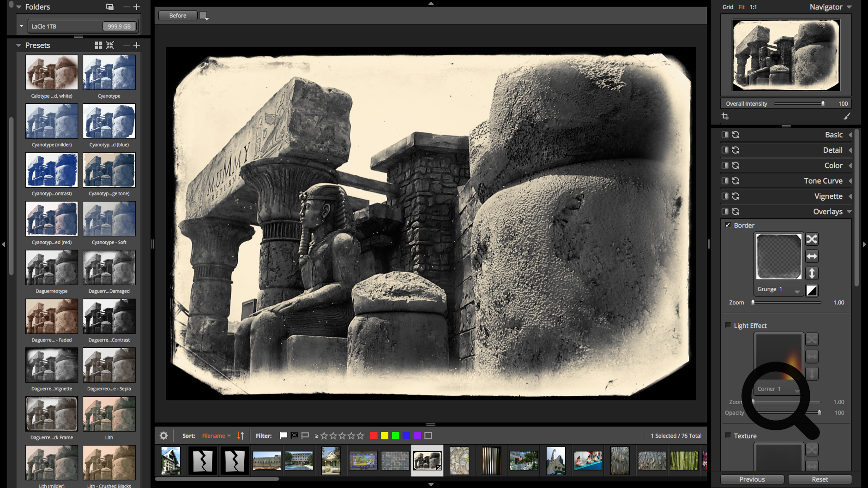Open the Filename sort dropdown
Screen dimensions: 868x488
(x=216, y=435)
